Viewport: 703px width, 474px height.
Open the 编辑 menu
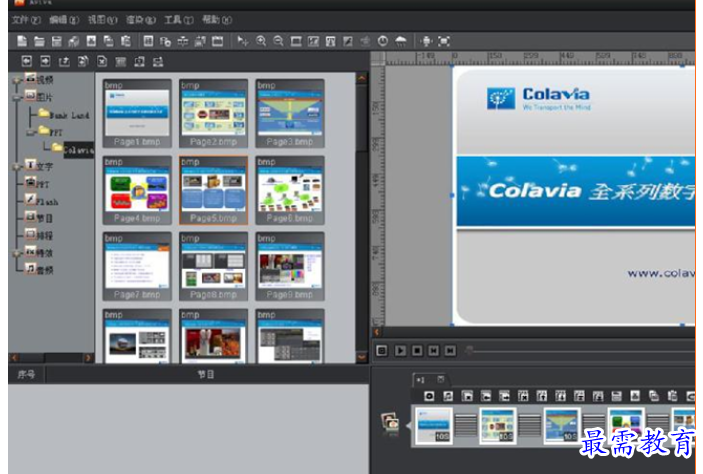64,20
